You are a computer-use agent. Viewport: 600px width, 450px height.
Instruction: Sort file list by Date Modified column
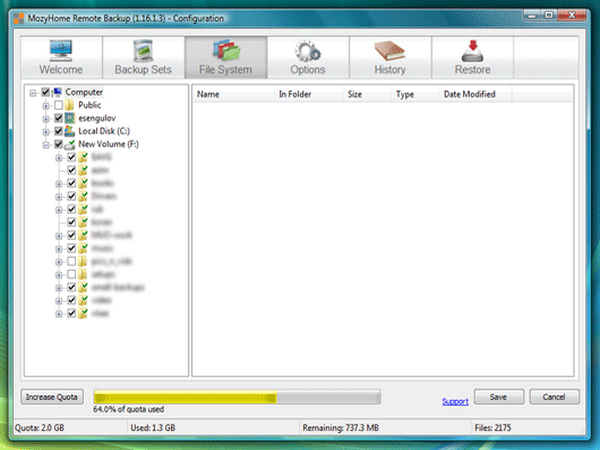pos(469,94)
